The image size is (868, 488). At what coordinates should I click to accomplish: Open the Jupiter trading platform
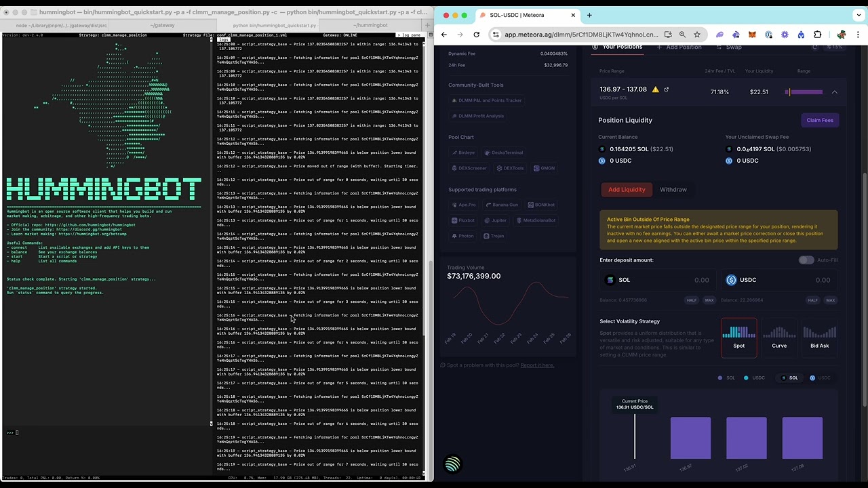[496, 220]
